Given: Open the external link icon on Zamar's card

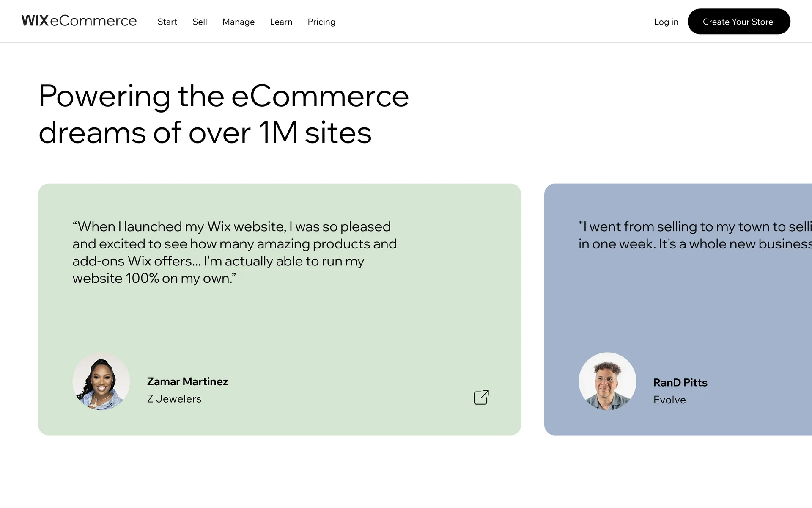Looking at the screenshot, I should pos(481,398).
